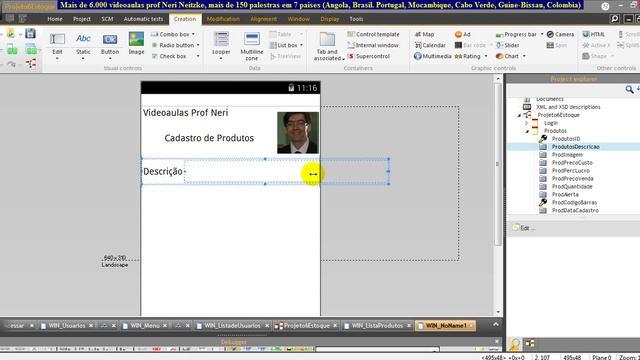Switch to WIN_ListaProdutos document tab
This screenshot has width=640, height=360.
point(377,326)
